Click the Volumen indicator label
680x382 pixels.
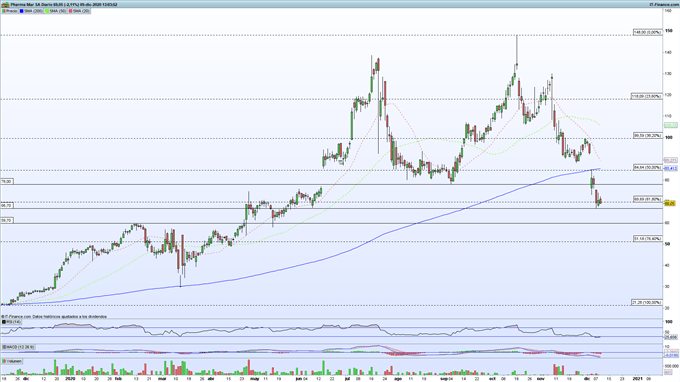(12, 361)
